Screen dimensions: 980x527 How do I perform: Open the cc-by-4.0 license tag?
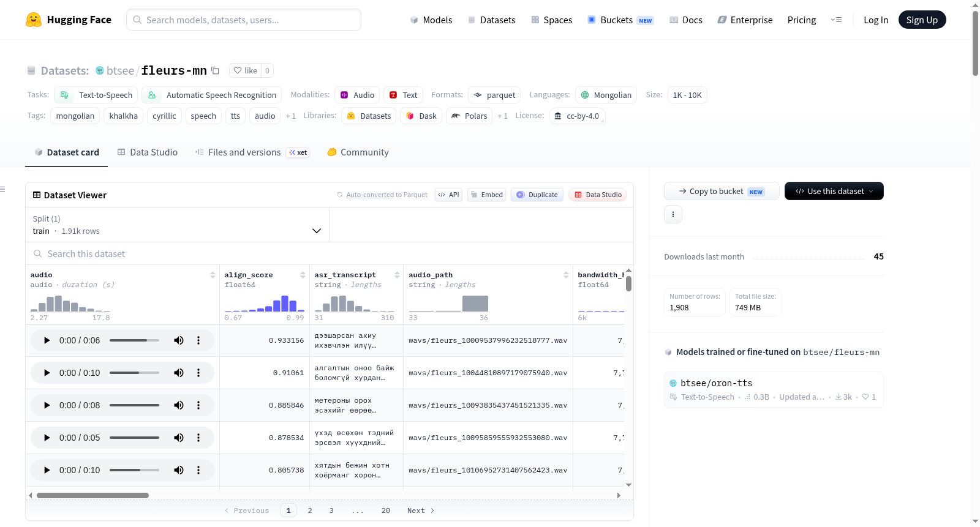click(x=577, y=116)
